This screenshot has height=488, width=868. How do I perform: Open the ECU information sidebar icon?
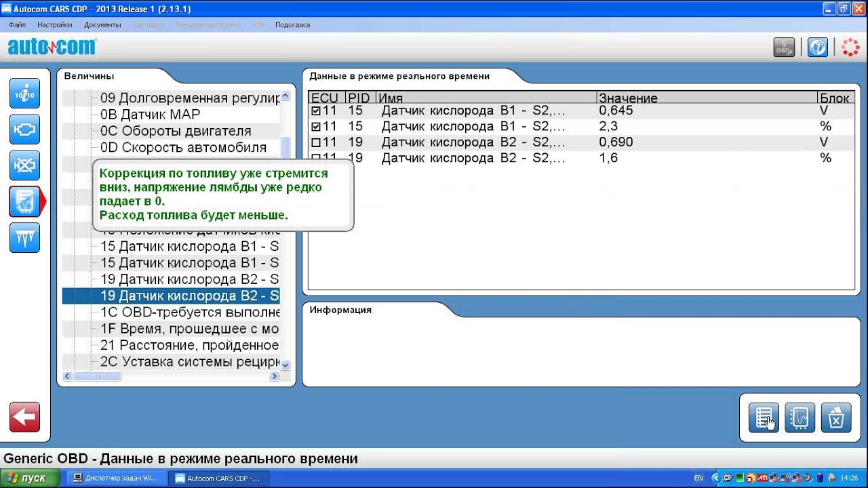click(24, 94)
